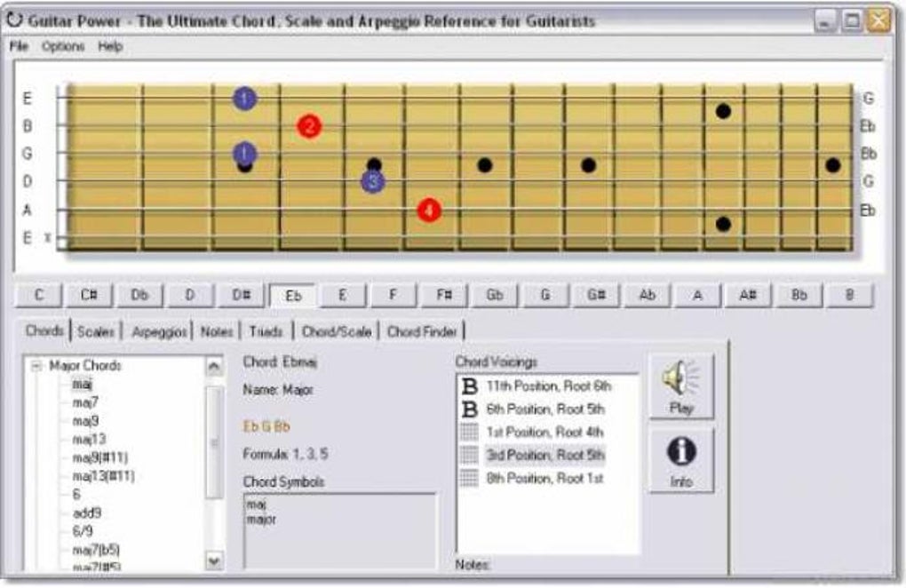This screenshot has width=906, height=588.
Task: Click the barre icon beside 6th Position voicing
Action: pyautogui.click(x=470, y=409)
